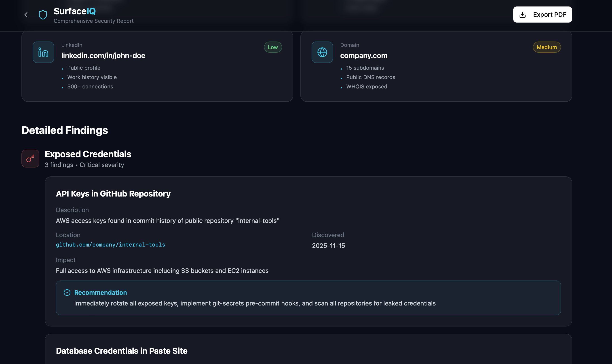Select the linkedin.com/in/john-doe title
Screen dimensions: 612x364
point(103,56)
